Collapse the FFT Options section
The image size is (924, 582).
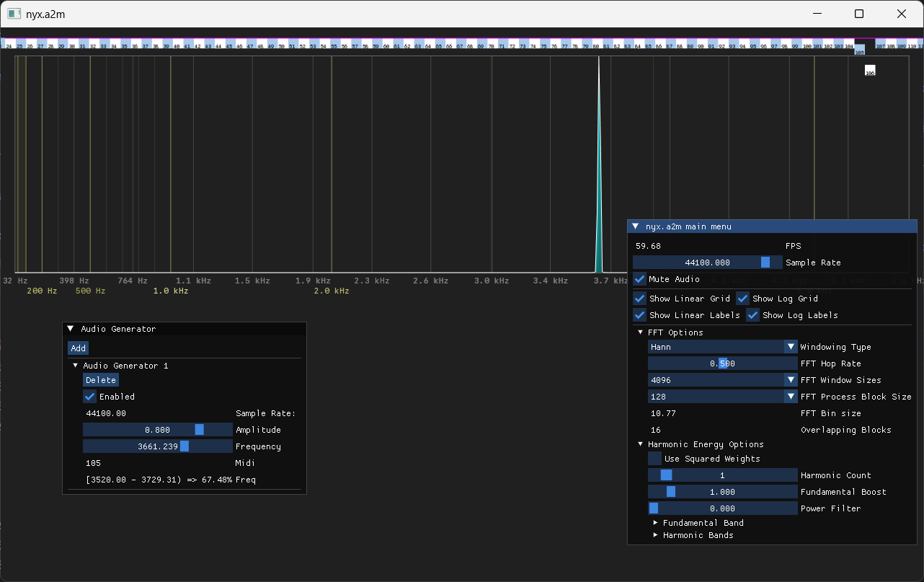[x=639, y=332]
